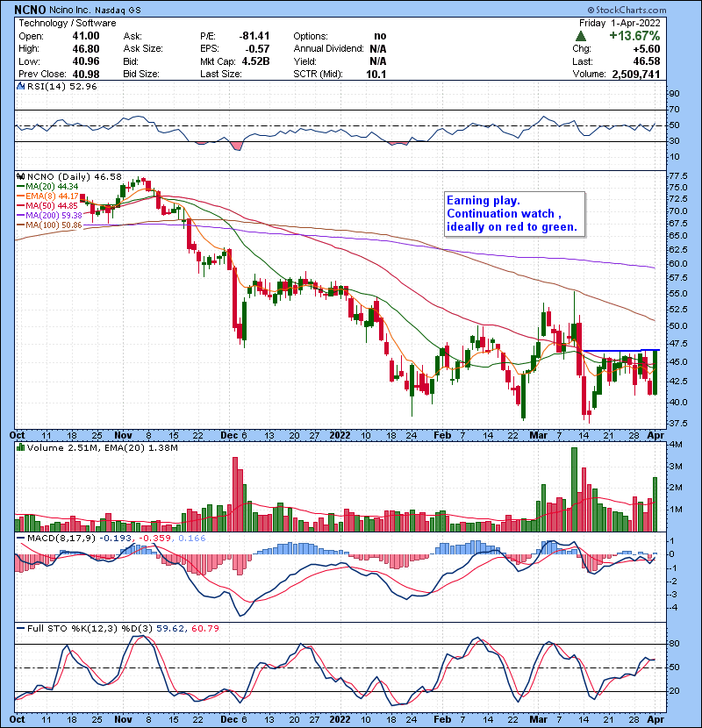The height and width of the screenshot is (728, 702).
Task: Click the tall red December volume spike bar
Action: pyautogui.click(x=235, y=494)
